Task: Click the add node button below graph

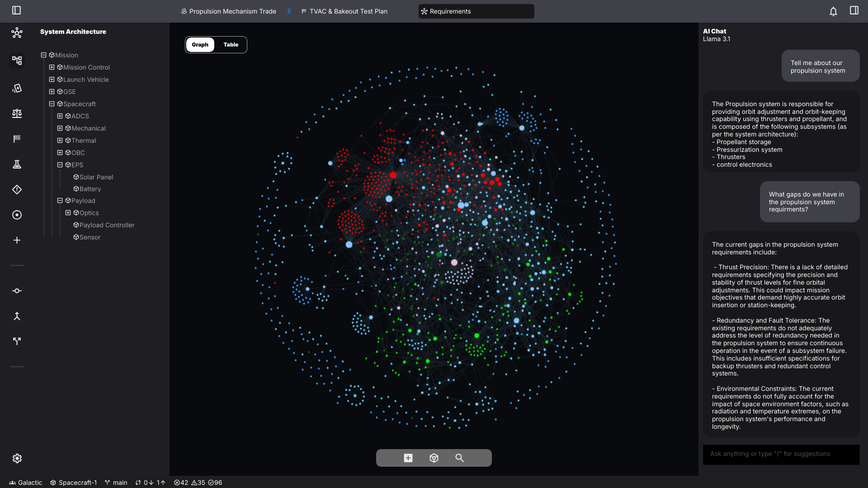Action: (x=408, y=458)
